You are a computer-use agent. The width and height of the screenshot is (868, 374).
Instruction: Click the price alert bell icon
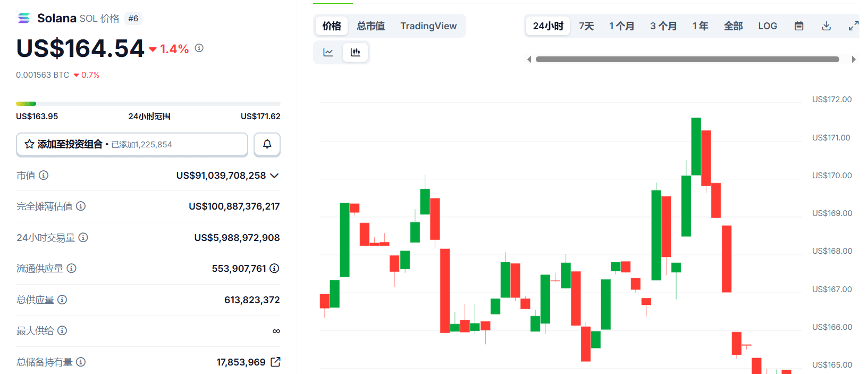point(267,144)
